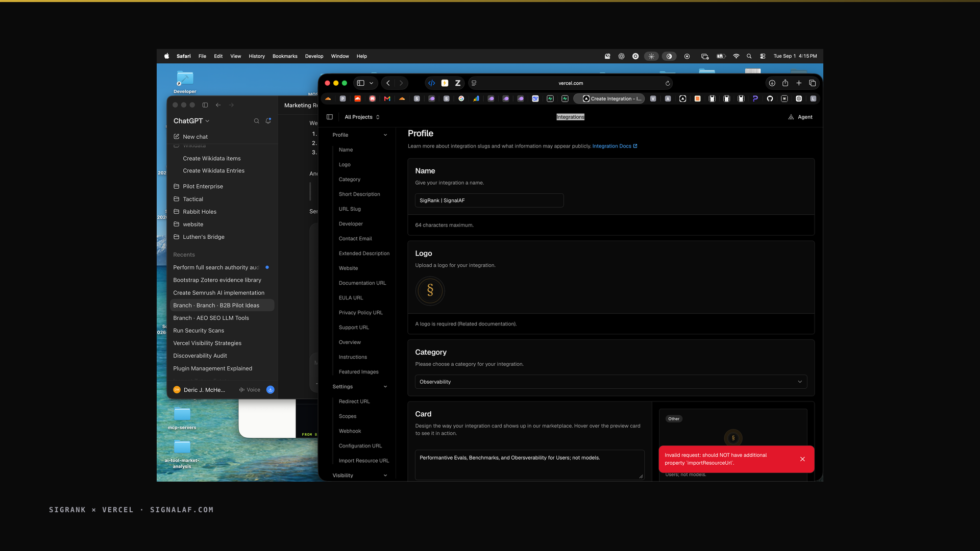Open search in ChatGPT sidebar
Viewport: 980px width, 551px height.
pos(256,121)
